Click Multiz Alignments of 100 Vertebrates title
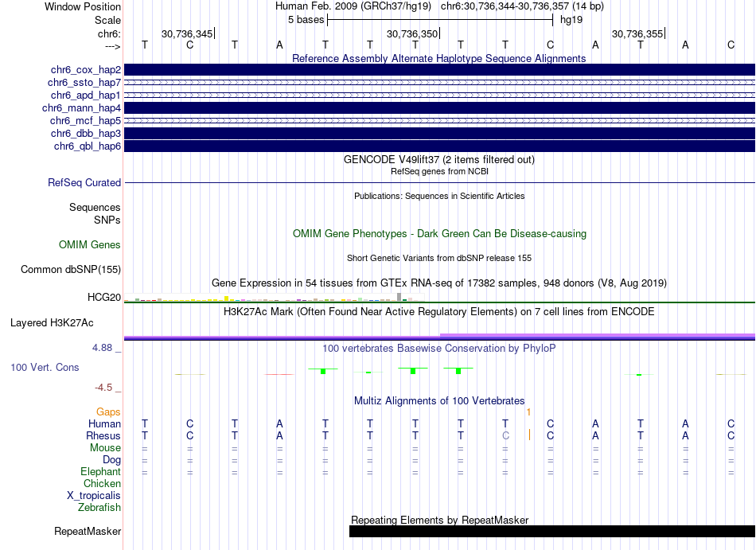 pyautogui.click(x=439, y=400)
